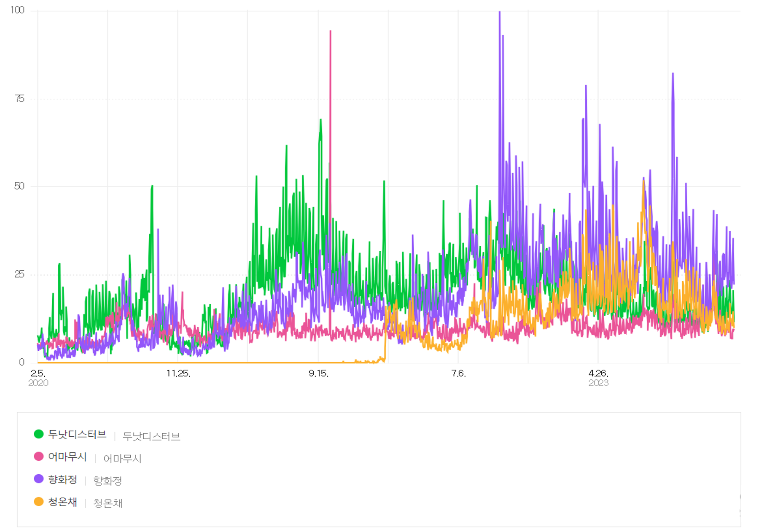Toggle the bold 향화정 legend label
775x532 pixels.
coord(62,479)
